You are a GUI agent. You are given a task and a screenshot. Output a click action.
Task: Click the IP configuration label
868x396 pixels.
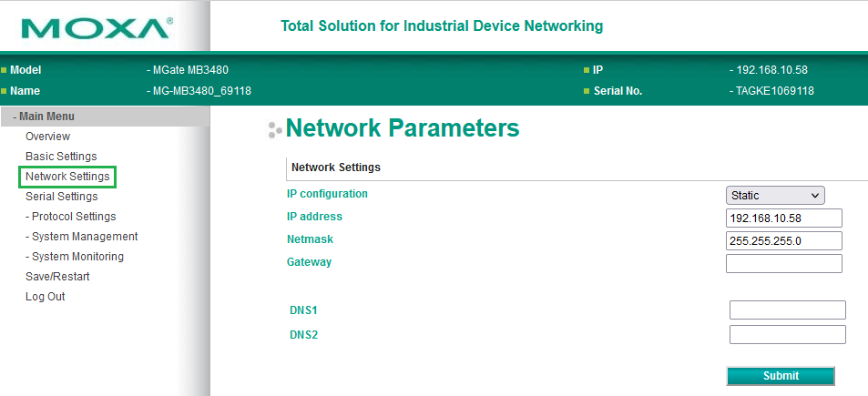327,194
